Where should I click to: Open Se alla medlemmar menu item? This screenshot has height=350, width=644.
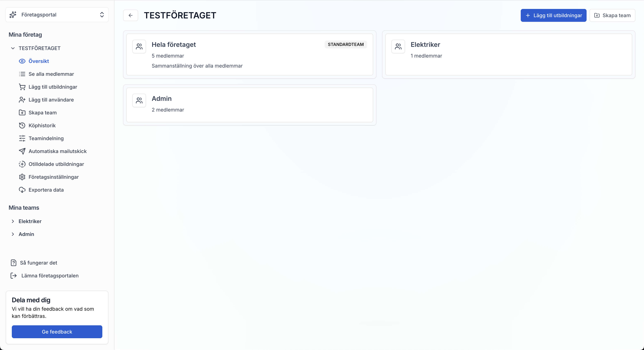[51, 74]
